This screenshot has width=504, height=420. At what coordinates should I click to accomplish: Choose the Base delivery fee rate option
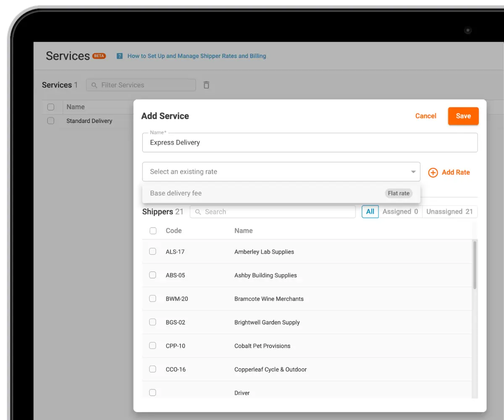pos(281,193)
